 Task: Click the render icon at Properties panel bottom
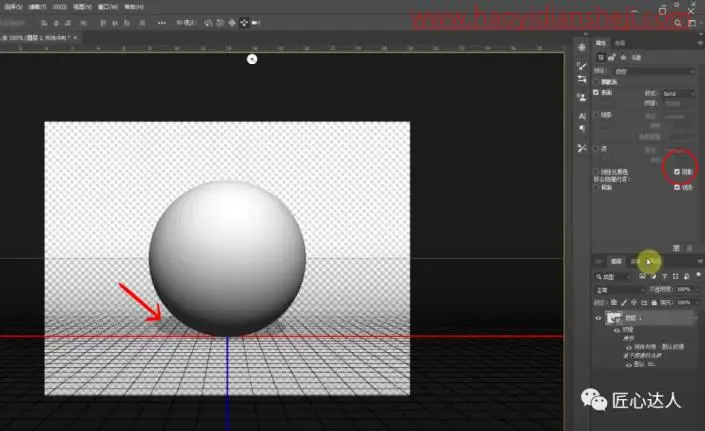click(676, 248)
